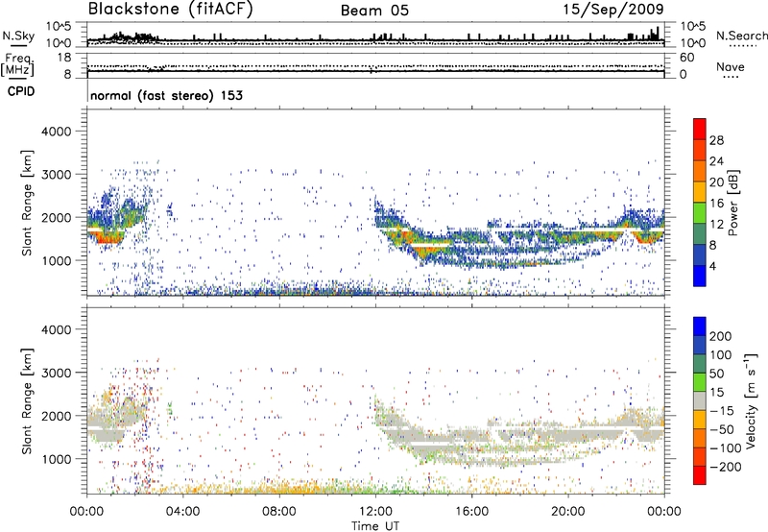The image size is (768, 532).
Task: Click the '16:00' time axis tick label
Action: coord(471,512)
